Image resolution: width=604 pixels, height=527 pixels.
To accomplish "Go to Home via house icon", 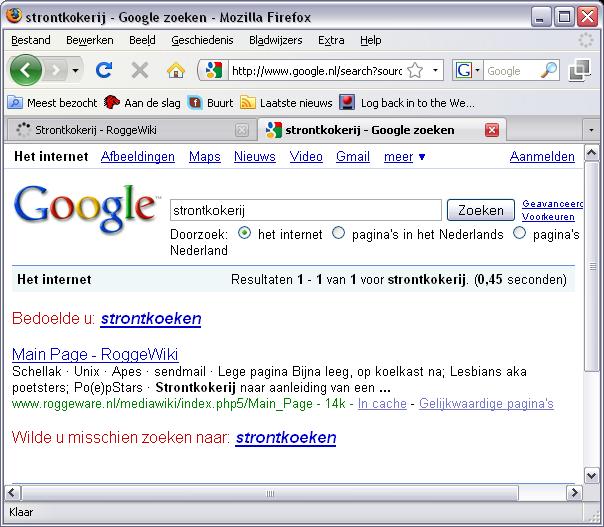I will [176, 70].
